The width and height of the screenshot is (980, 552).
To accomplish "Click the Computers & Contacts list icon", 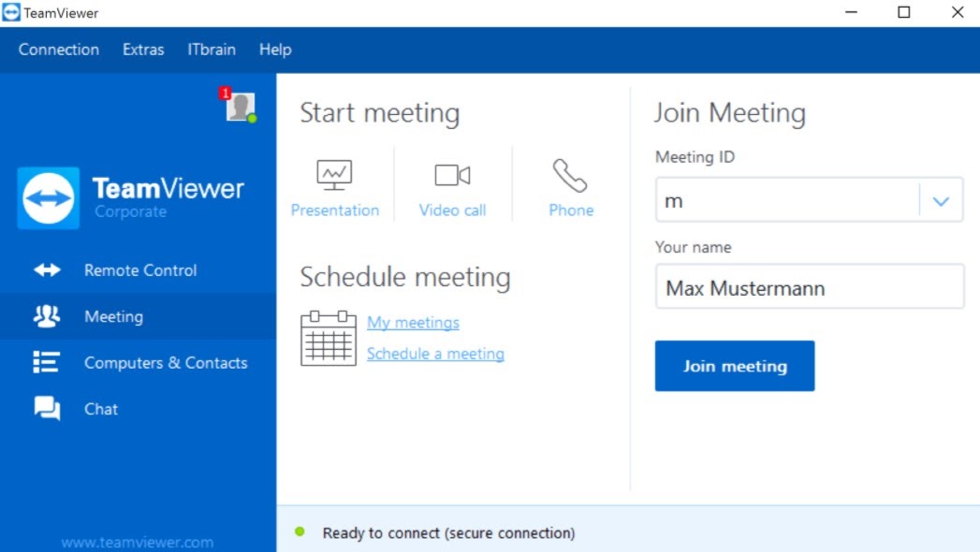I will [x=46, y=362].
